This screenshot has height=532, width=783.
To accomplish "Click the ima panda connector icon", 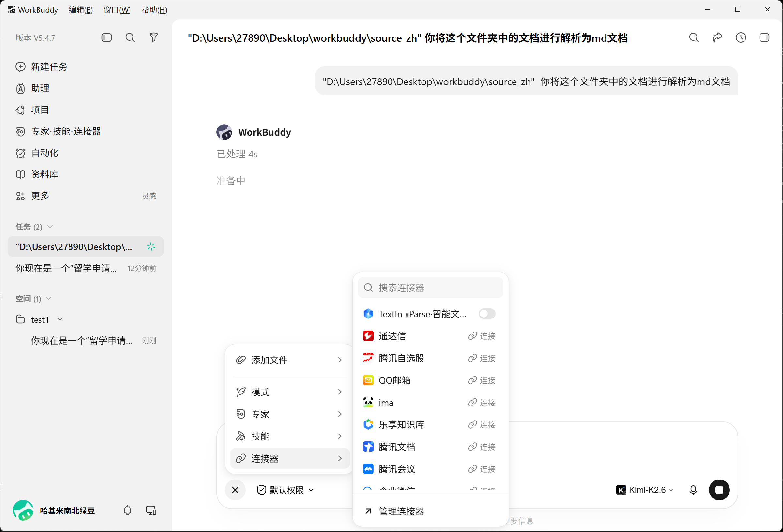I will (x=368, y=402).
